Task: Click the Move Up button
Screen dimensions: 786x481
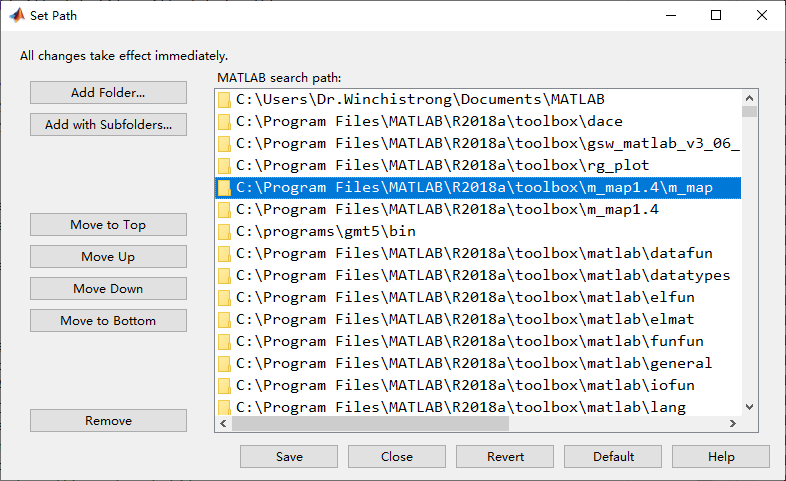Action: [x=108, y=257]
